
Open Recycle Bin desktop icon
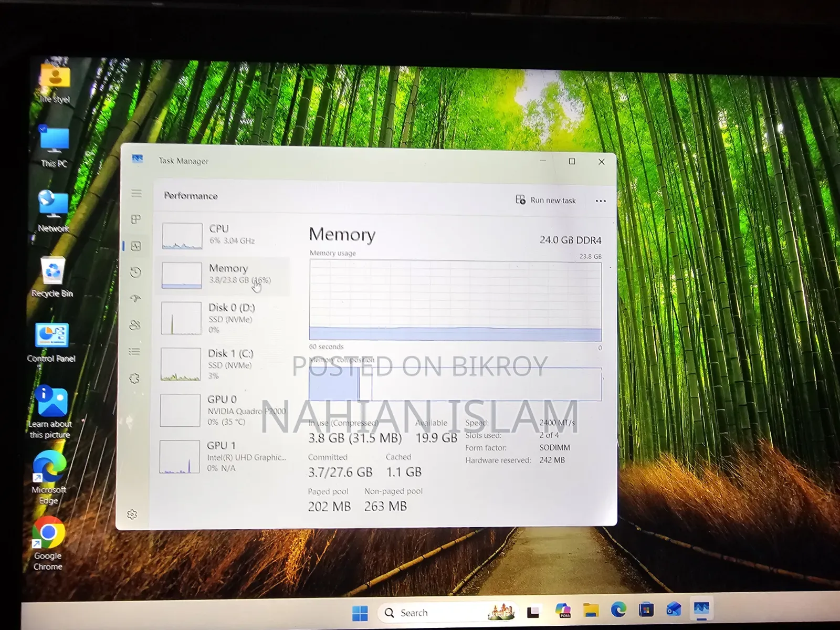pos(52,277)
